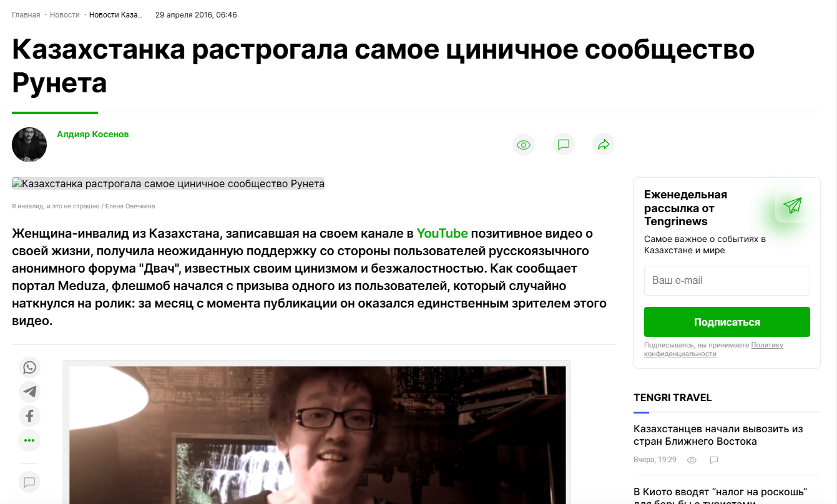
Task: Open author Алдияр Косенов's profile
Action: (92, 134)
